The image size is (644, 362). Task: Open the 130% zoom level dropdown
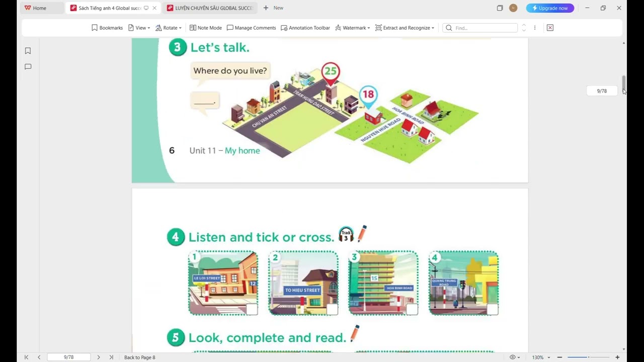[540, 357]
